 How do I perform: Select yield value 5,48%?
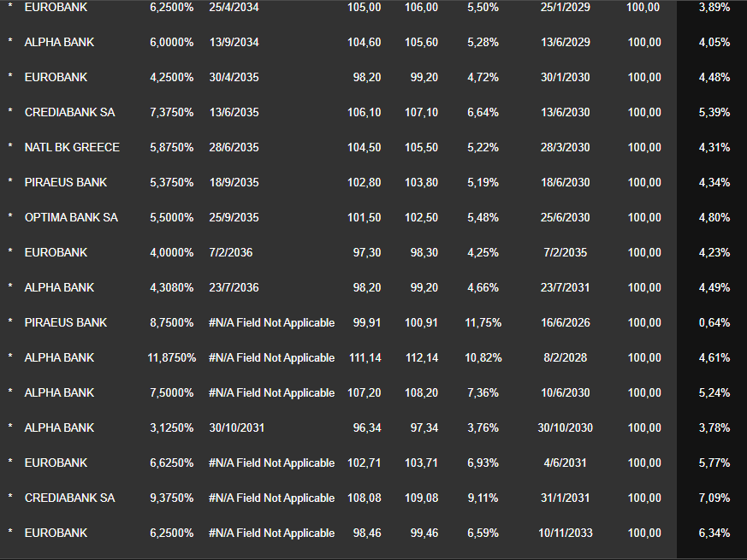483,218
